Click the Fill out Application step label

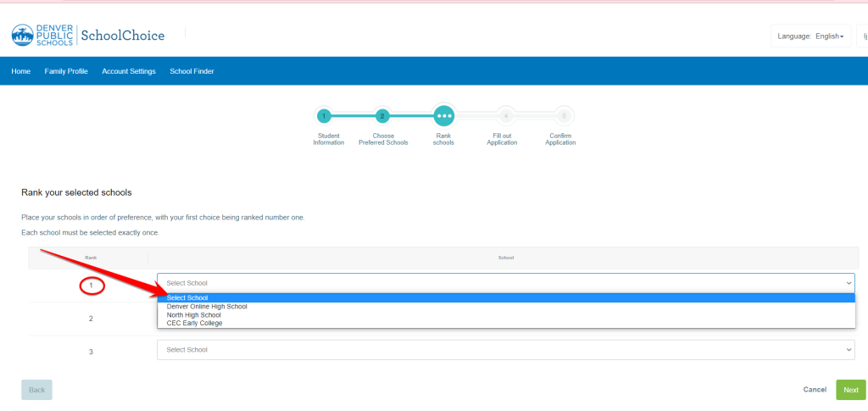pos(502,139)
